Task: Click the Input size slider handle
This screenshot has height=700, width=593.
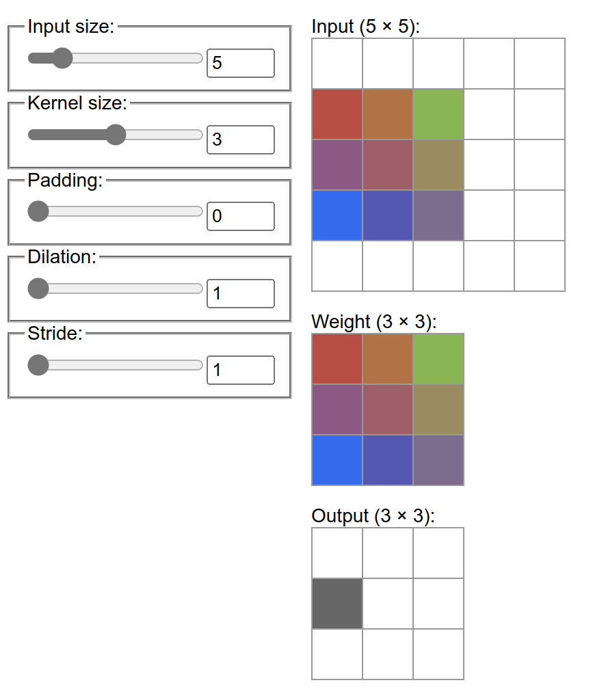Action: click(x=62, y=58)
